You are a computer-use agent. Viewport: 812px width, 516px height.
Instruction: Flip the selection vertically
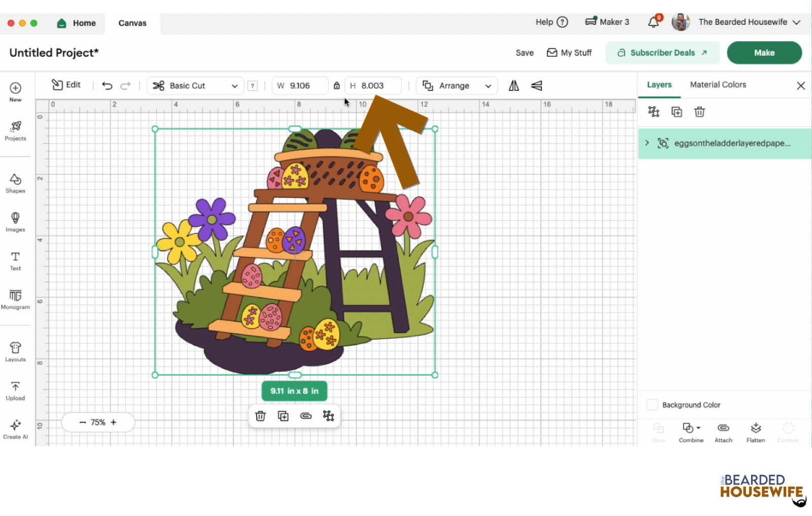(x=536, y=86)
